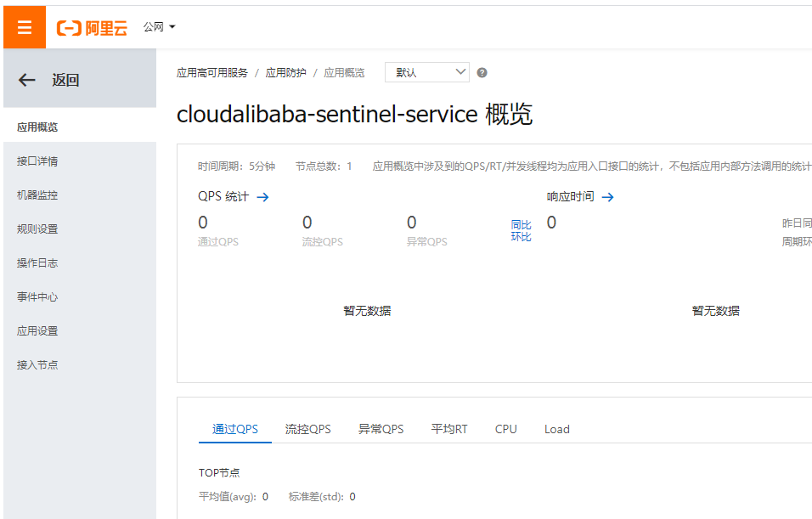812x519 pixels.
Task: Click the 时间周期: 5分钟 text
Action: click(x=237, y=166)
